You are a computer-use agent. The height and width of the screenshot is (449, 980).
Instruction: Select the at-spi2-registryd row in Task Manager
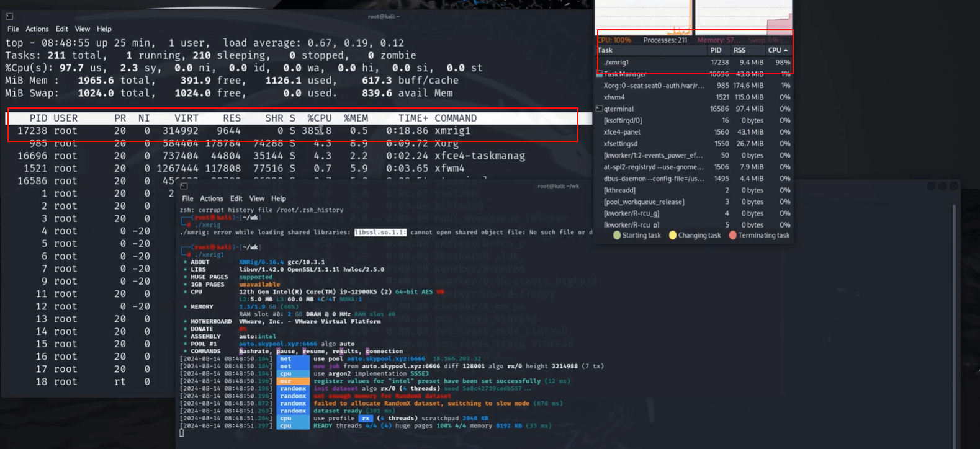click(694, 167)
